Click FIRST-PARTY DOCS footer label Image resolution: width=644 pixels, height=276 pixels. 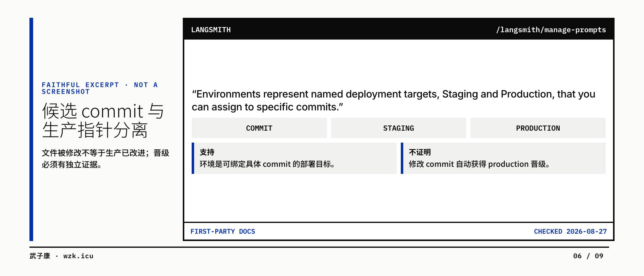click(x=223, y=232)
